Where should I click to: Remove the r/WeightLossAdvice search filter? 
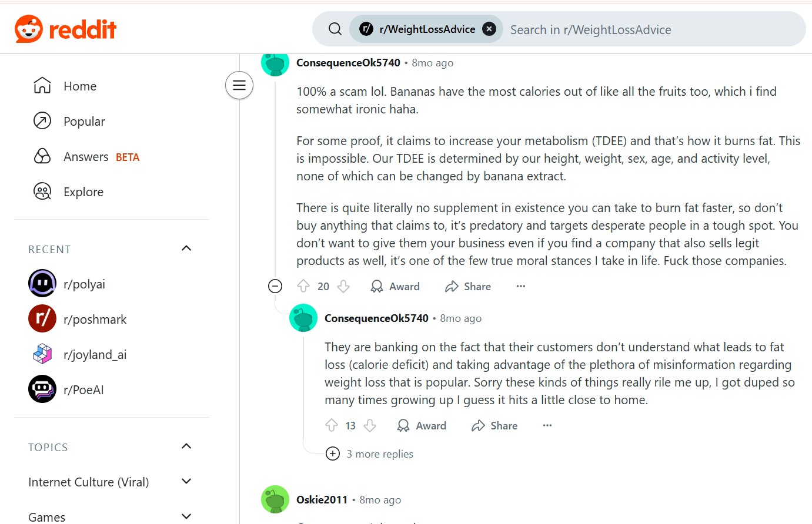point(489,29)
